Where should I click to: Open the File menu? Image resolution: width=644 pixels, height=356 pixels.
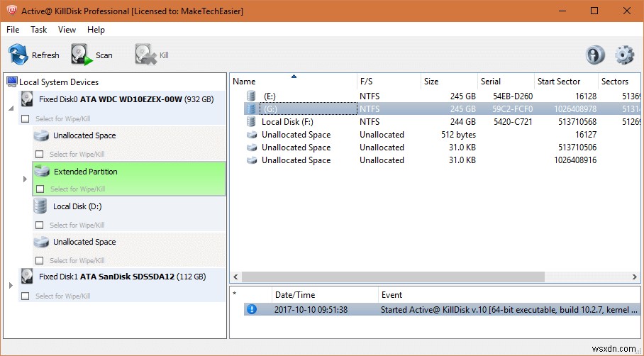click(13, 30)
